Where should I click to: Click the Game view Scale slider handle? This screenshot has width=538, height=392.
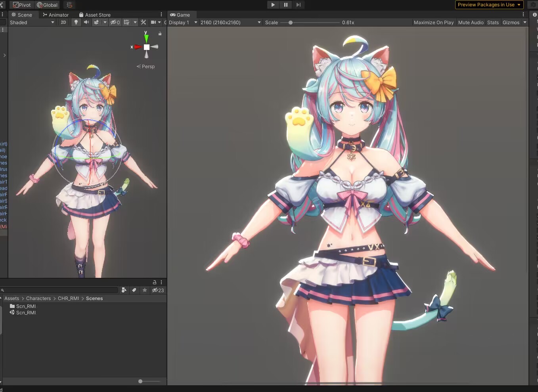[x=291, y=23]
